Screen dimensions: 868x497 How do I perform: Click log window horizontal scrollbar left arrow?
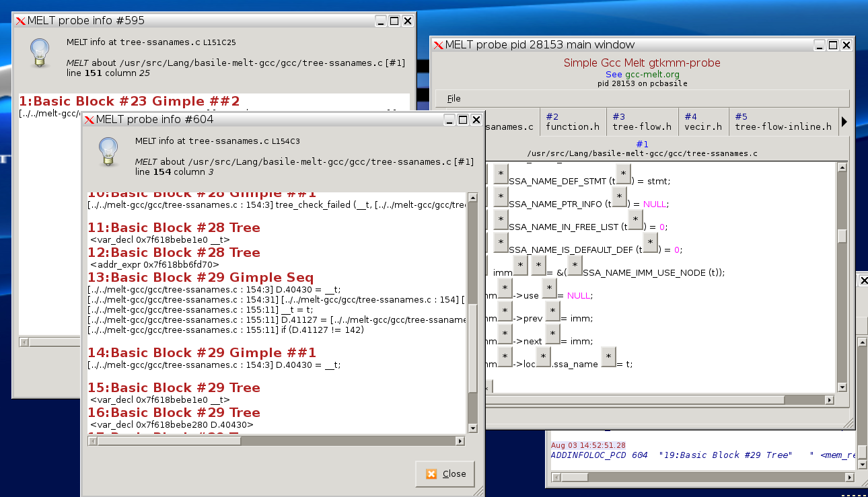click(x=556, y=477)
